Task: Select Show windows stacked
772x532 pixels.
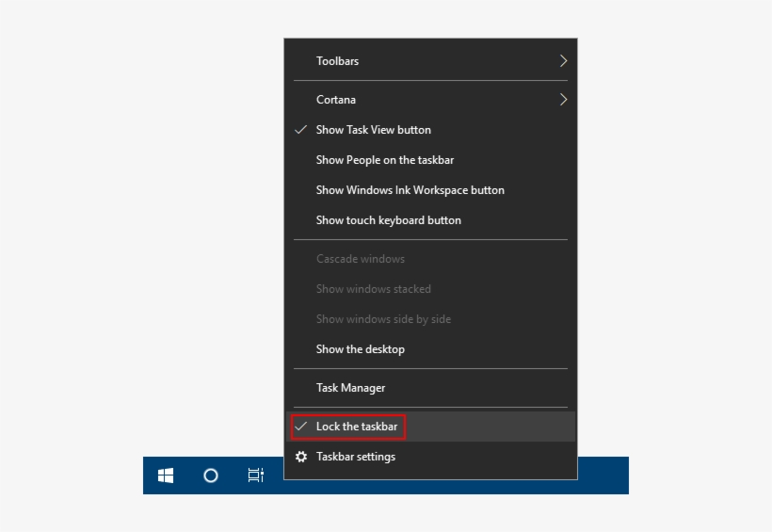Action: 373,289
